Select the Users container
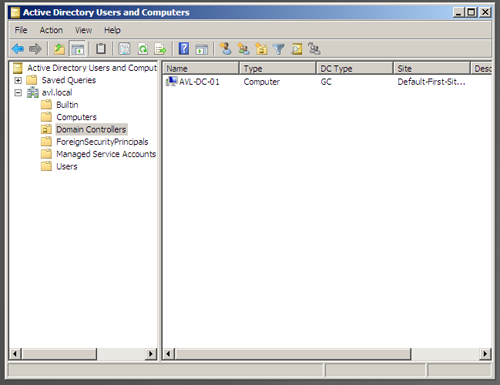The height and width of the screenshot is (385, 500). (67, 166)
